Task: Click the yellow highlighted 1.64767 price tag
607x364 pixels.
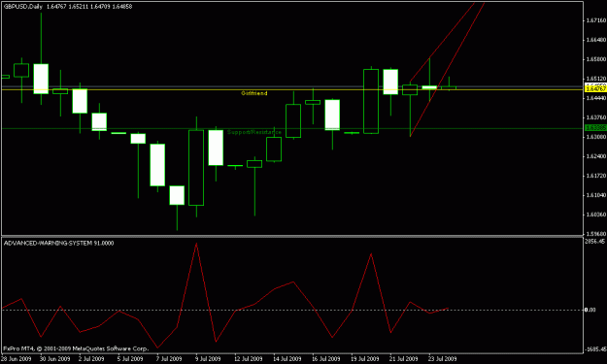Action: 595,89
